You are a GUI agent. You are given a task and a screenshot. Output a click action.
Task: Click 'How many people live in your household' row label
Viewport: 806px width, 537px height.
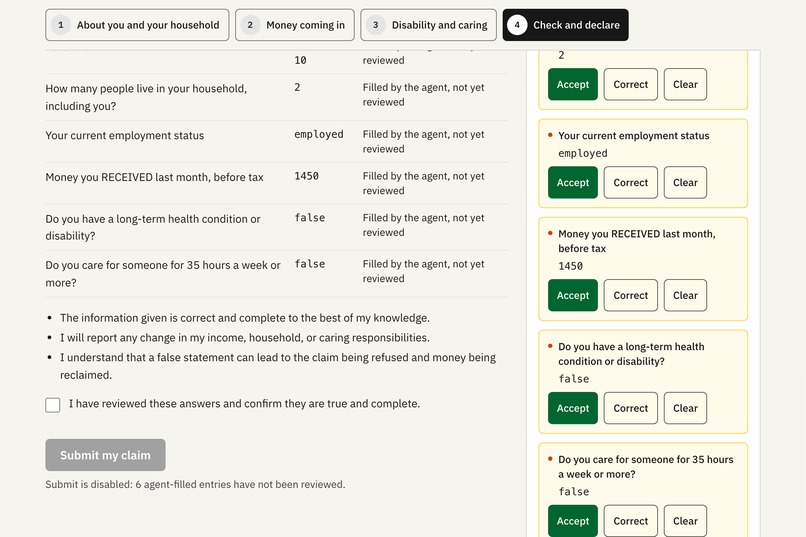point(146,97)
